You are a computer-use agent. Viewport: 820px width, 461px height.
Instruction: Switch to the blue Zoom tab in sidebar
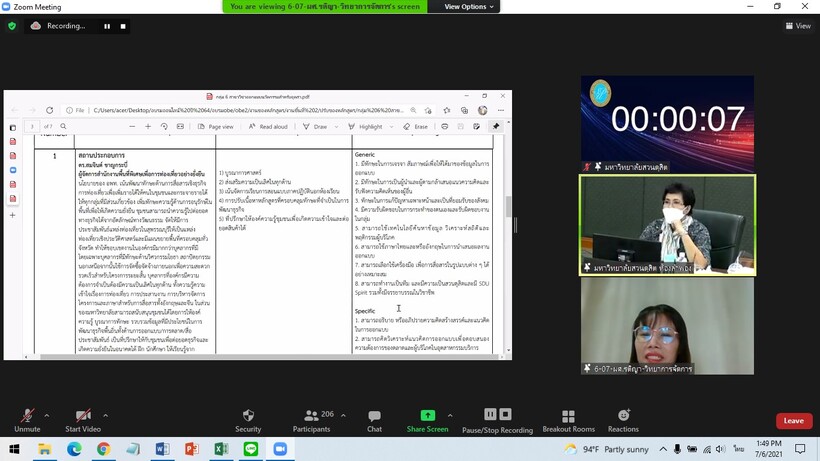(x=13, y=170)
